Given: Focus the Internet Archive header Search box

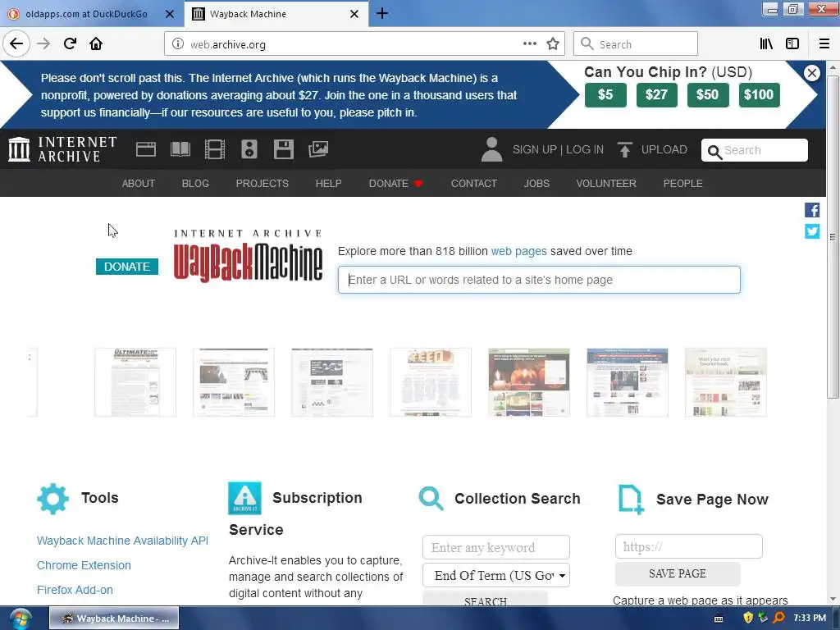Looking at the screenshot, I should tap(755, 150).
